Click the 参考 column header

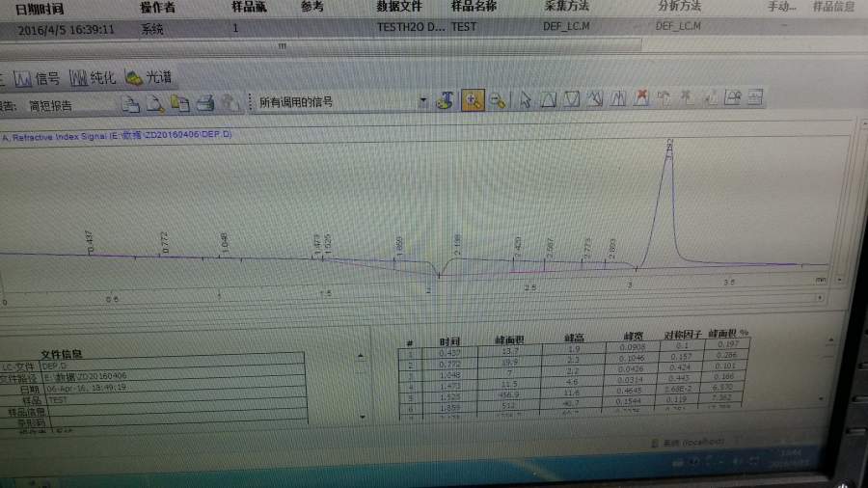pos(312,7)
